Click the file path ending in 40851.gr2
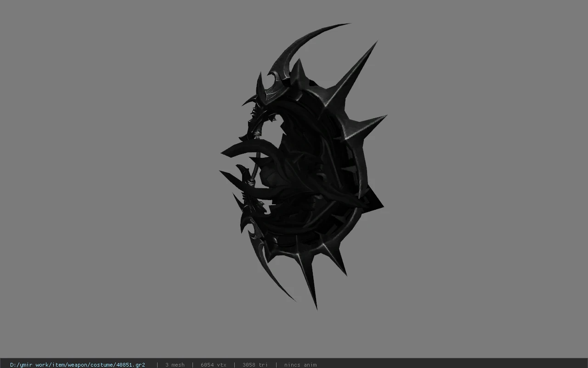This screenshot has height=368, width=588. tap(78, 365)
